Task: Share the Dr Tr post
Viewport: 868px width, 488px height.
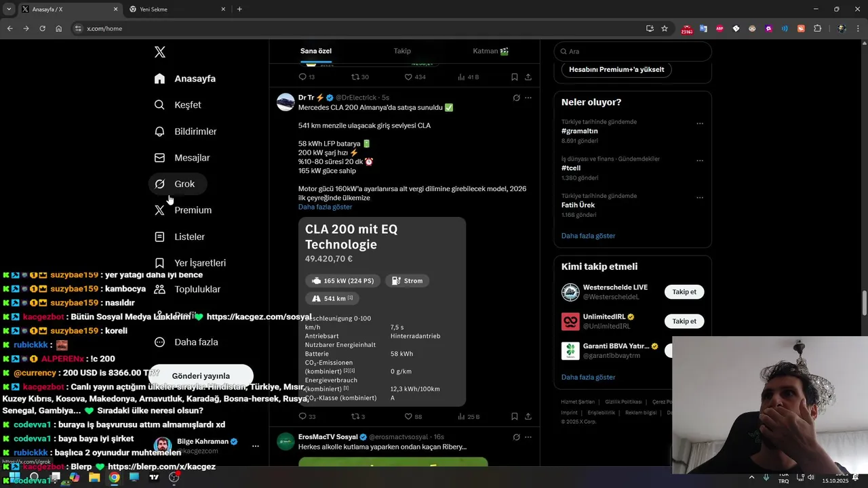Action: [528, 416]
